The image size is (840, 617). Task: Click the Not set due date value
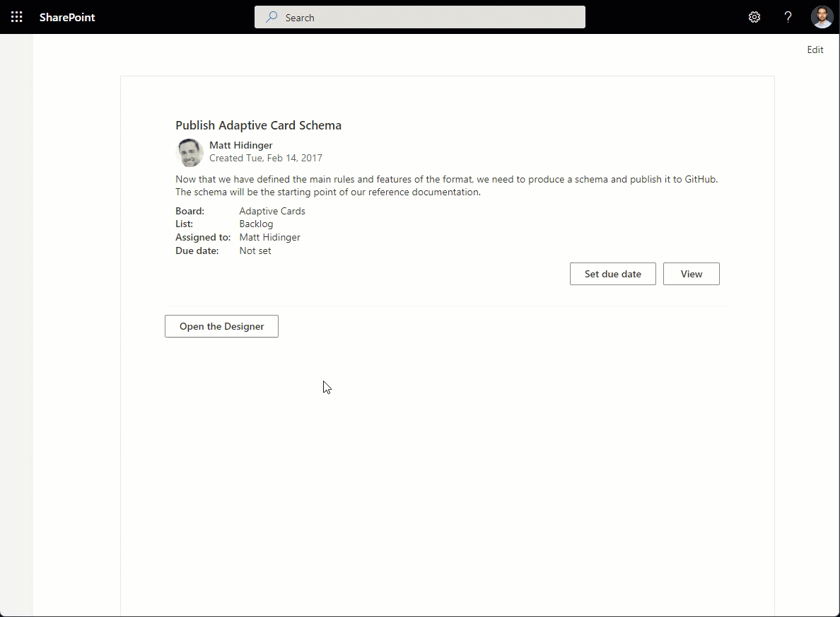(x=255, y=251)
